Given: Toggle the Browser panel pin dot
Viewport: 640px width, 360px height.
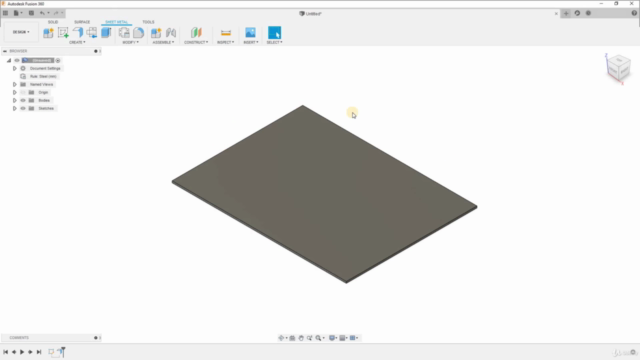Looking at the screenshot, I should 96,51.
